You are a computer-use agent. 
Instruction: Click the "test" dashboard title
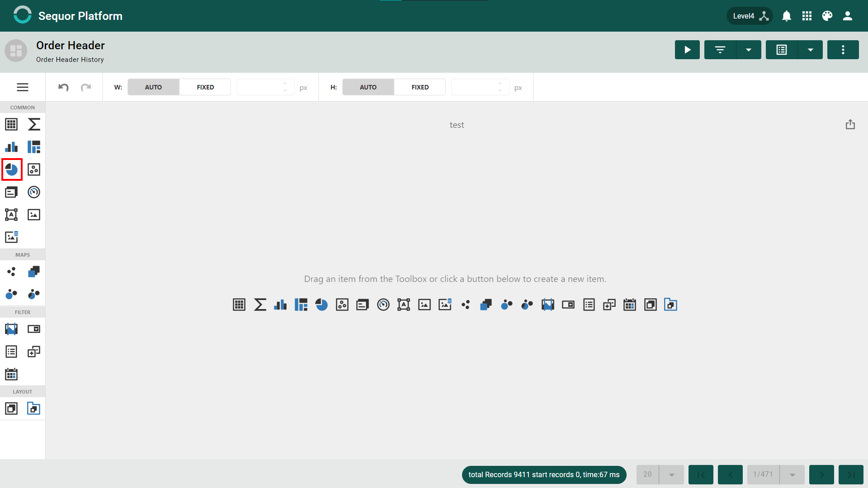457,125
